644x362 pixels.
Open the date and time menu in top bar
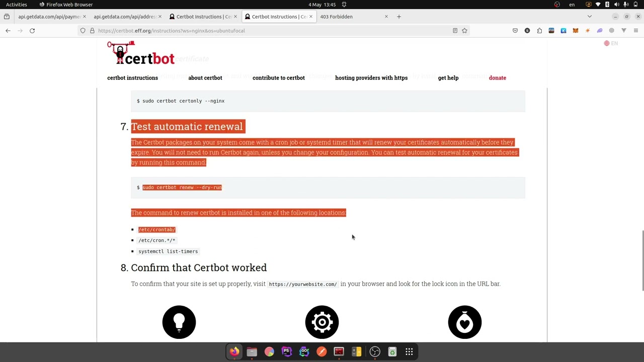click(x=322, y=5)
